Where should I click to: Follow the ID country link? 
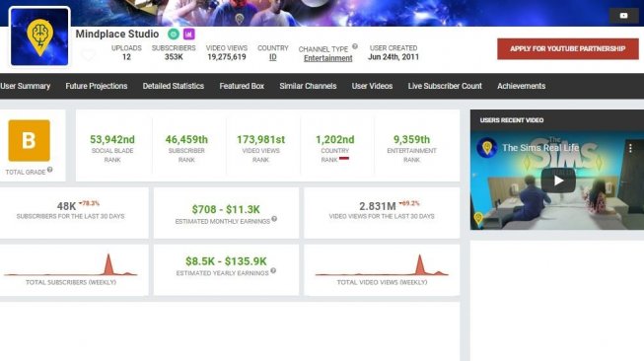273,57
